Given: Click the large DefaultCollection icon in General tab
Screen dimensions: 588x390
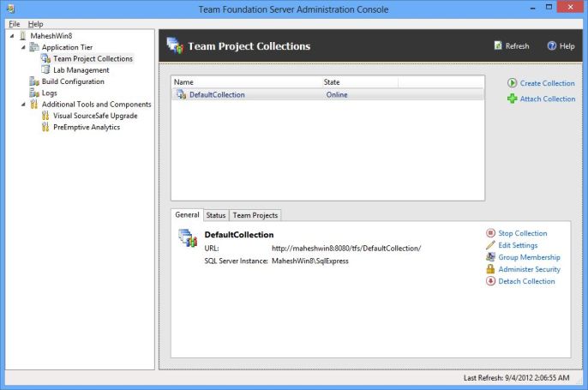Looking at the screenshot, I should pyautogui.click(x=188, y=238).
